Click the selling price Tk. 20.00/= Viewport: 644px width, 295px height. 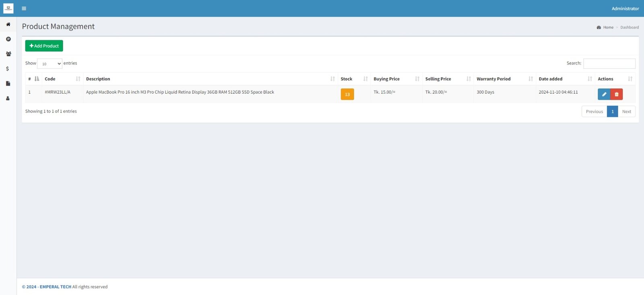[x=436, y=92]
